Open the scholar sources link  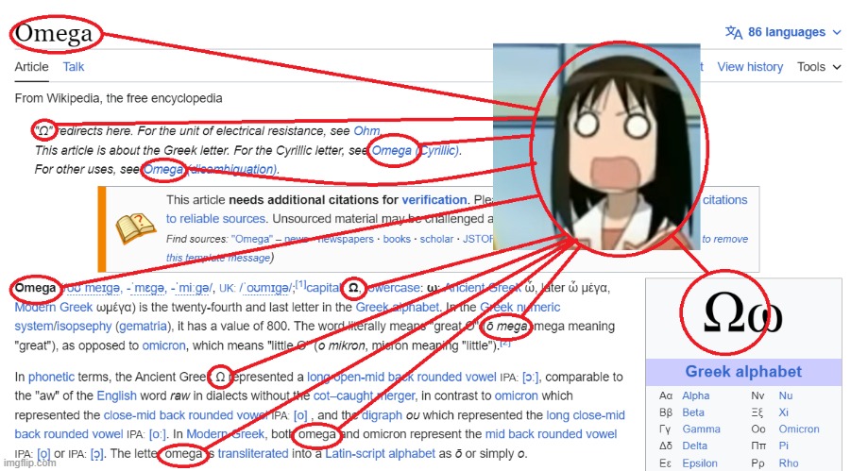436,239
